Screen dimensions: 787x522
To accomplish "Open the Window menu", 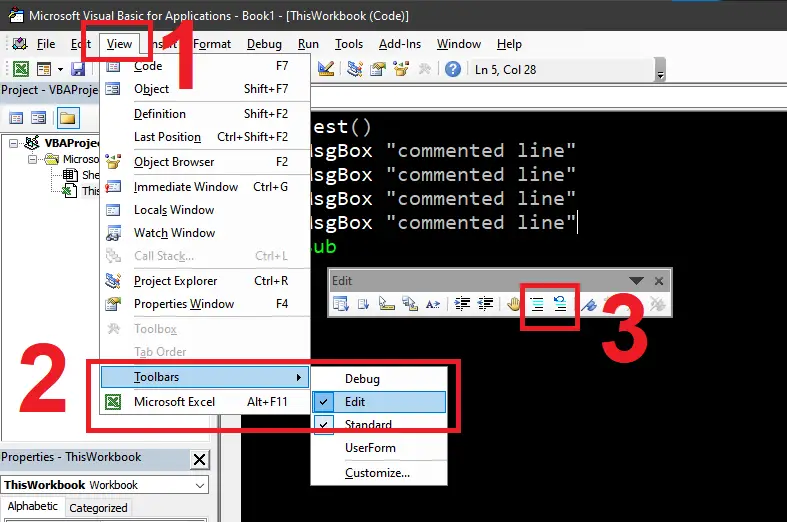I will tap(459, 44).
